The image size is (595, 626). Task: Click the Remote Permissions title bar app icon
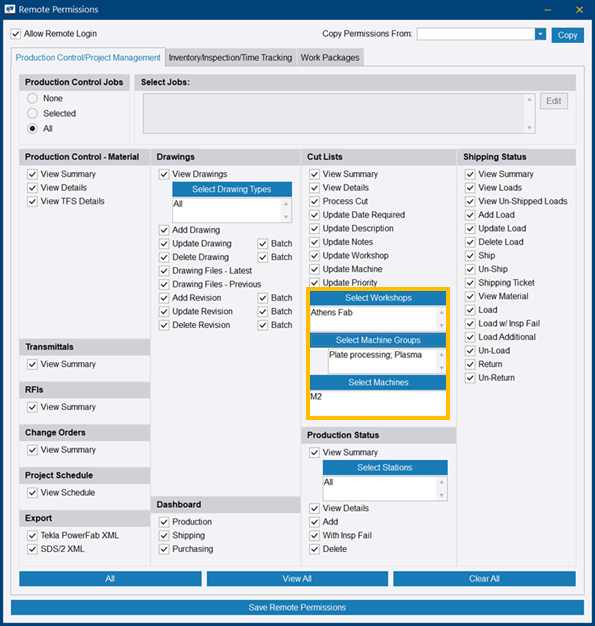pyautogui.click(x=10, y=9)
